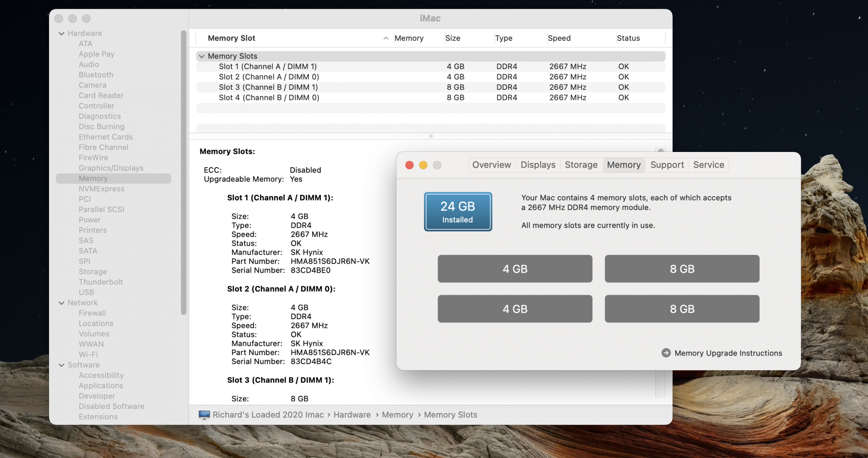Open the Support tab
Viewport: 868px width, 458px height.
[x=667, y=165]
